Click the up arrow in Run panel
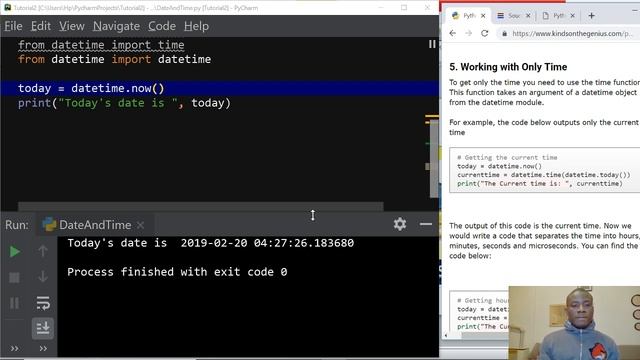This screenshot has height=360, width=640. (x=43, y=251)
